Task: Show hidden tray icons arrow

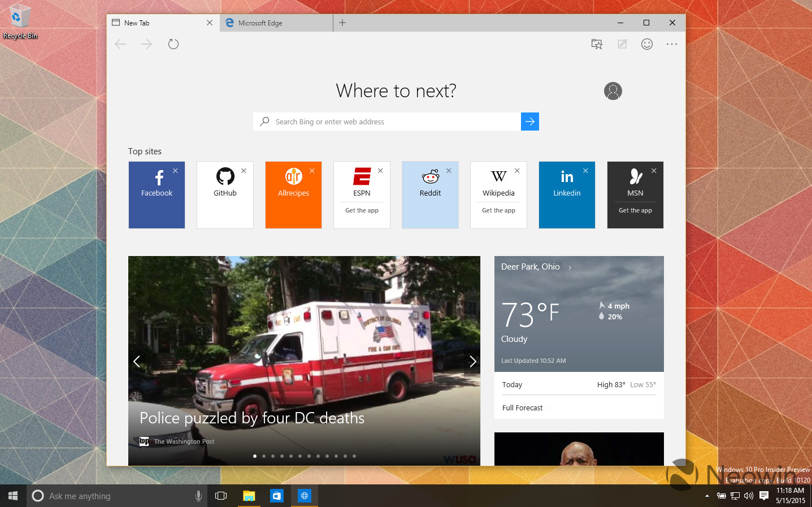Action: [707, 496]
